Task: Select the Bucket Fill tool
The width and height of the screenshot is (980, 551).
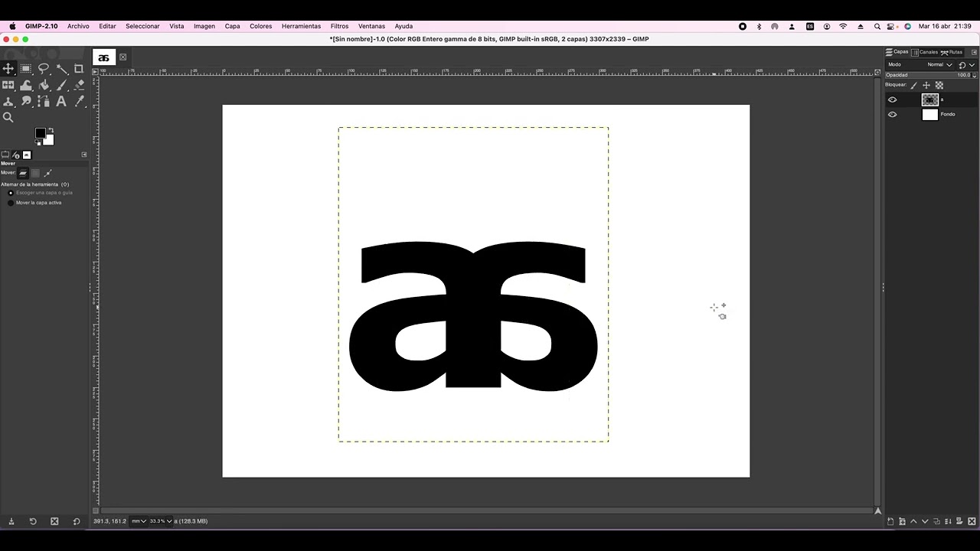Action: 44,85
